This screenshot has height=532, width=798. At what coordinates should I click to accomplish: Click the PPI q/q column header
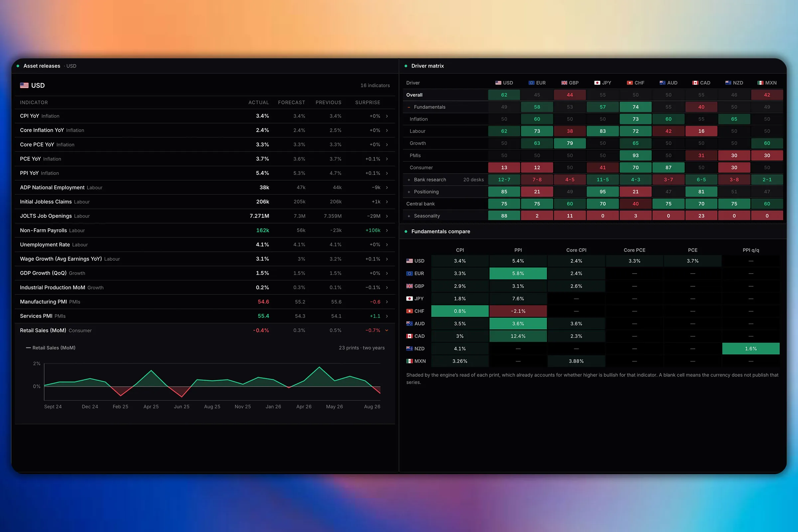click(751, 250)
